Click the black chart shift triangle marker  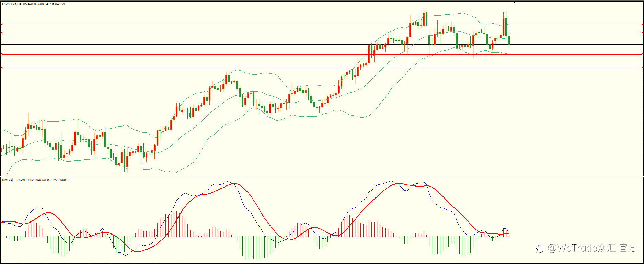pyautogui.click(x=514, y=2)
